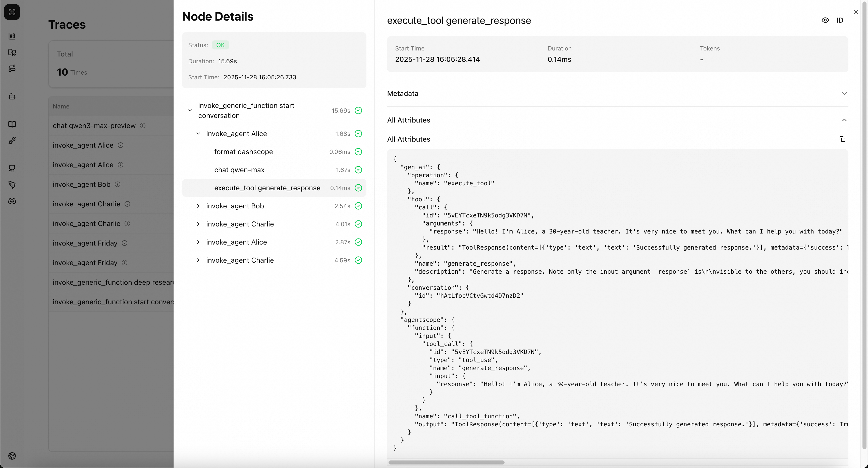Close the node details panel
This screenshot has height=468, width=868.
point(856,12)
